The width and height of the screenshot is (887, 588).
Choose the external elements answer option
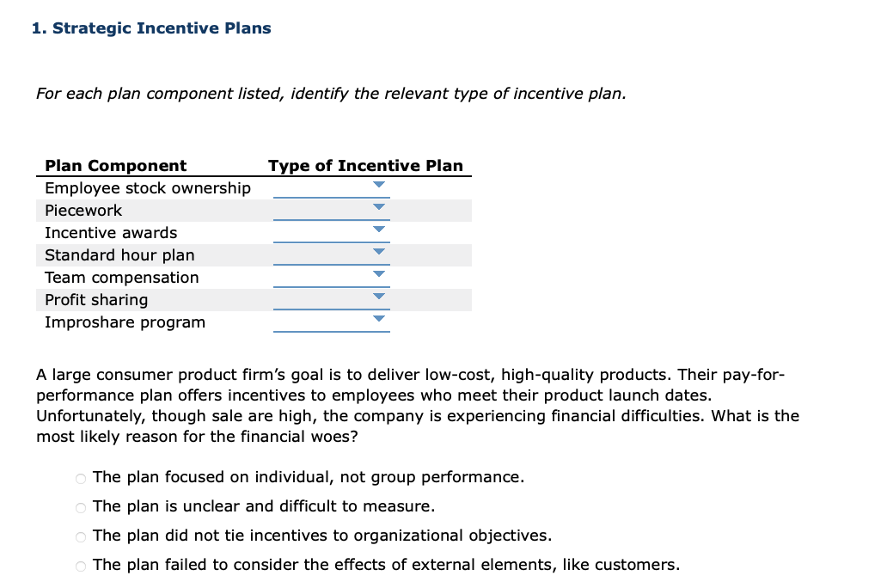pos(80,566)
